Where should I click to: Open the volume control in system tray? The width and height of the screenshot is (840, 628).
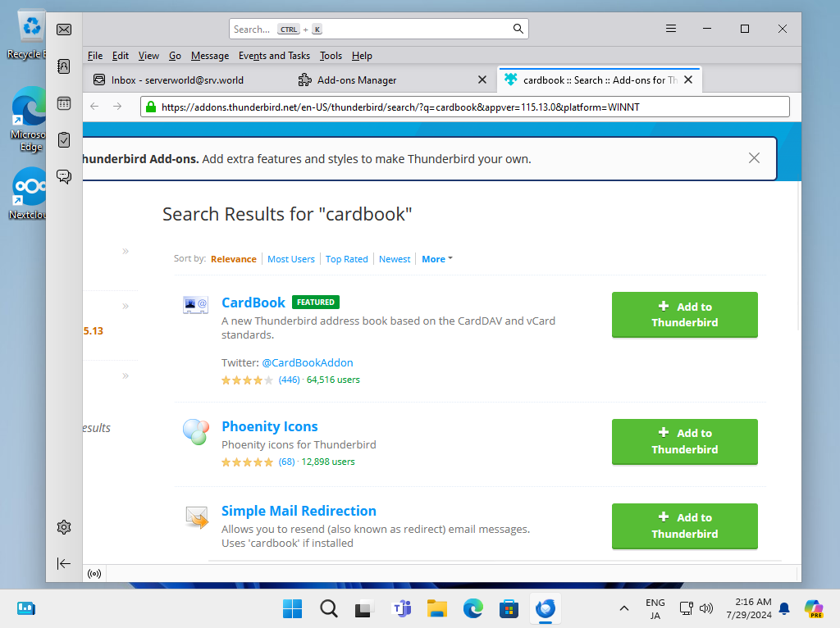click(706, 608)
